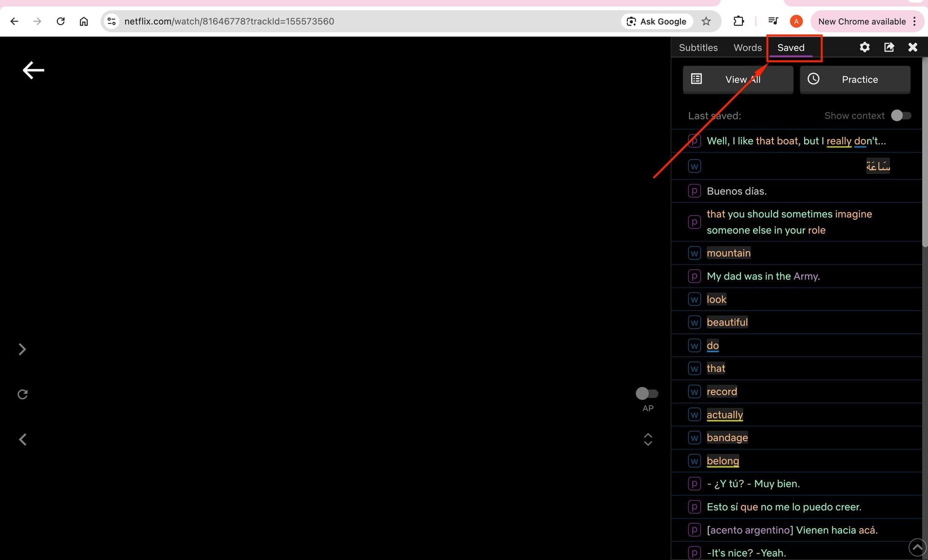Viewport: 928px width, 560px height.
Task: Click the View All button
Action: (x=738, y=79)
